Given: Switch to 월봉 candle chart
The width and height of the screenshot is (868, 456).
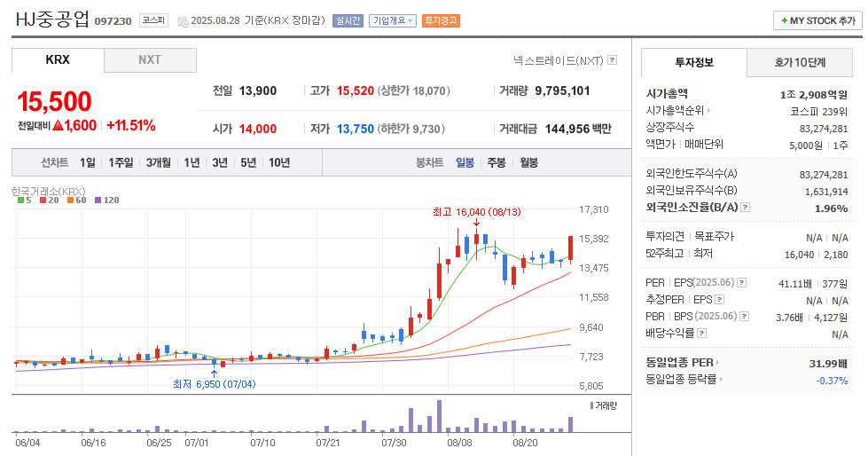Looking at the screenshot, I should [x=528, y=162].
